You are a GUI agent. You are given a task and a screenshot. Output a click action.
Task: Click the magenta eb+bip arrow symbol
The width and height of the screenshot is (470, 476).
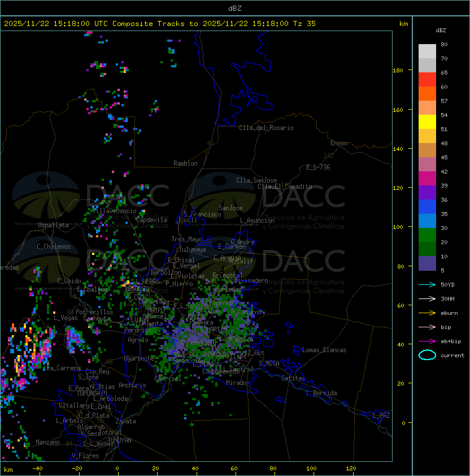click(x=427, y=341)
